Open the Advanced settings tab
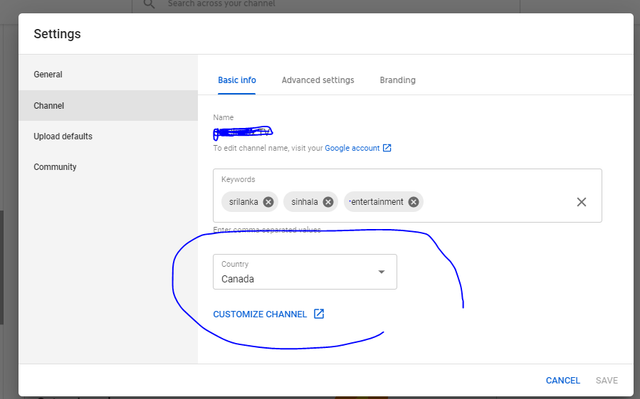 point(318,80)
